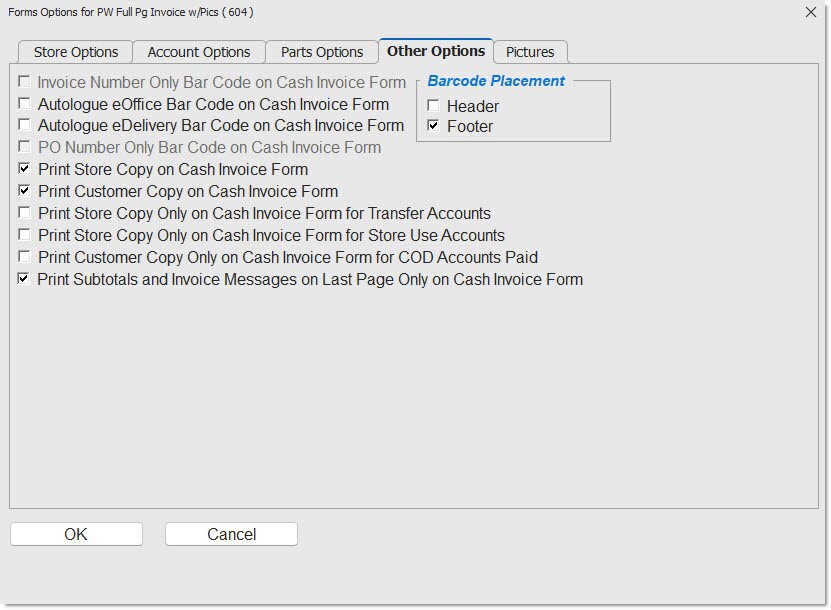Image resolution: width=831 pixels, height=610 pixels.
Task: Open the Account Options tab
Action: tap(199, 52)
